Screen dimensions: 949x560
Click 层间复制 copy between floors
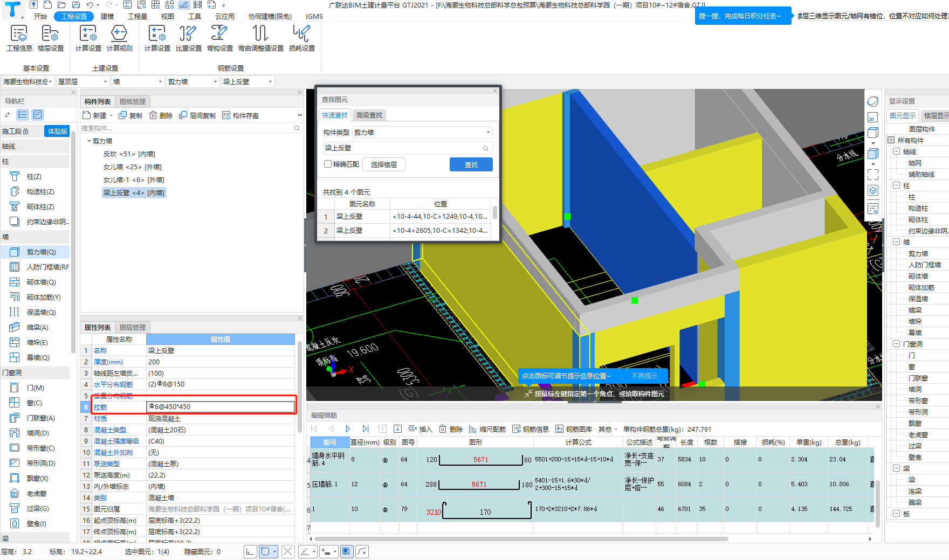coord(197,115)
